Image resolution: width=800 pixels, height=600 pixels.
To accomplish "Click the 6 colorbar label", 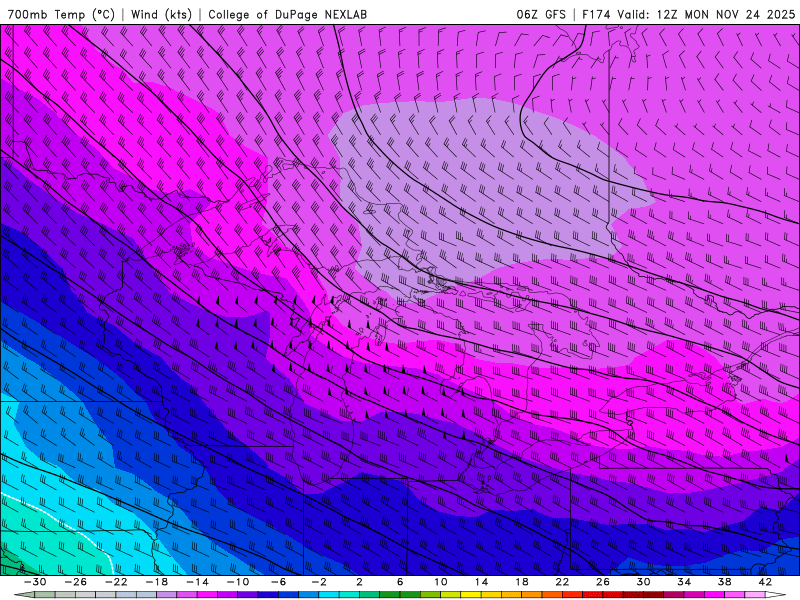I will (x=400, y=582).
